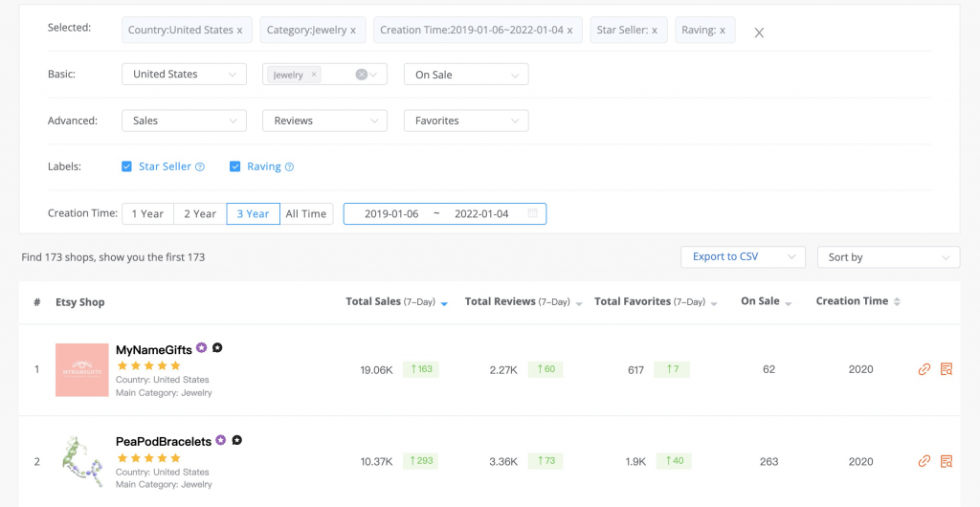Select the All Time creation tab

tap(305, 213)
